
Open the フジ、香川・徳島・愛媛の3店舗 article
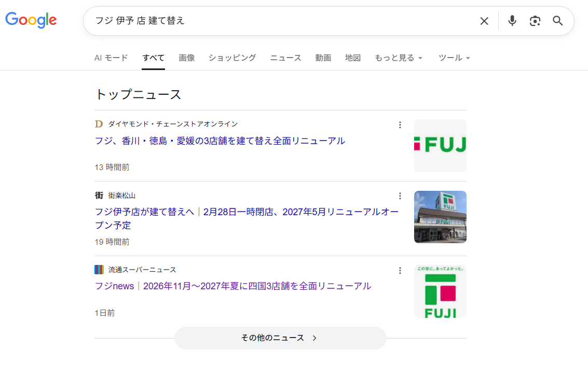point(220,141)
